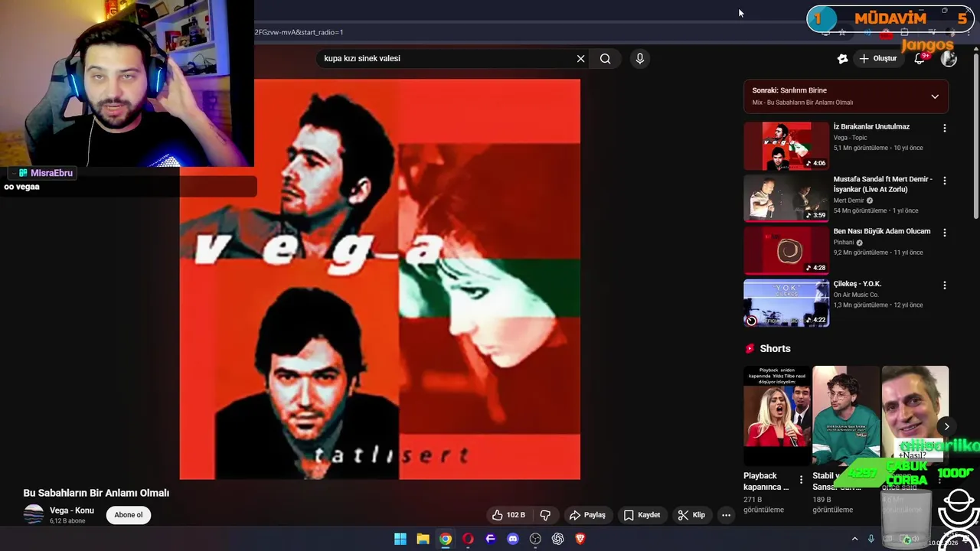This screenshot has width=980, height=551.
Task: Show next Shorts with the arrow button
Action: point(946,426)
